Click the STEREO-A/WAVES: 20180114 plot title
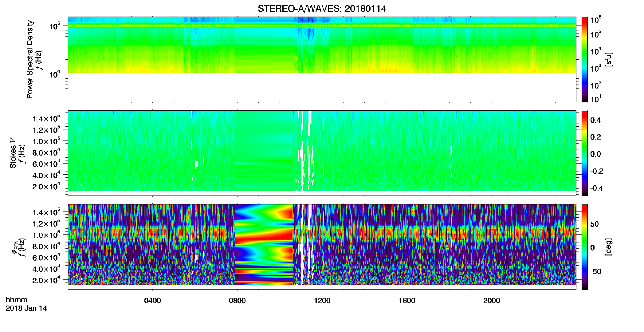 pos(322,9)
